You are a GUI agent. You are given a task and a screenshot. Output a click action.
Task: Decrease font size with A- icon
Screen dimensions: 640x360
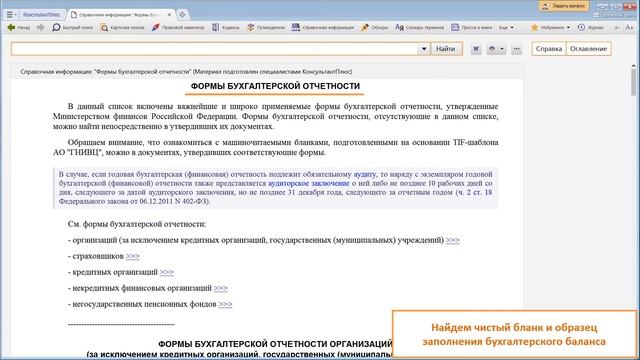tap(617, 27)
